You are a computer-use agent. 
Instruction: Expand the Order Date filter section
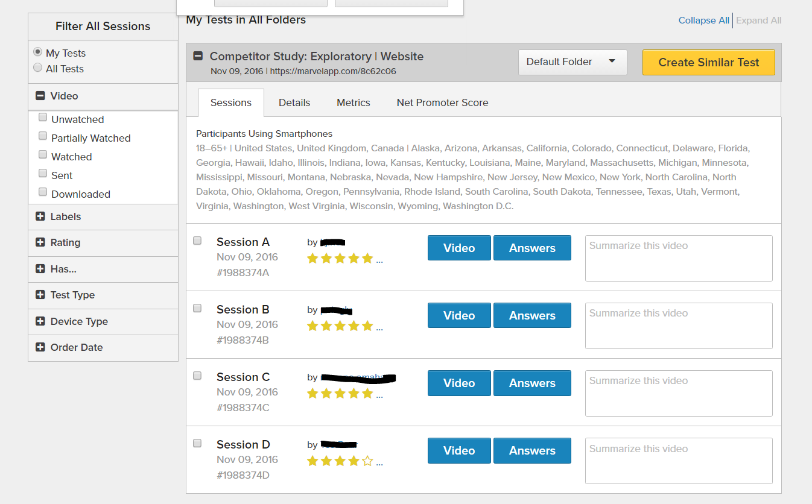40,347
